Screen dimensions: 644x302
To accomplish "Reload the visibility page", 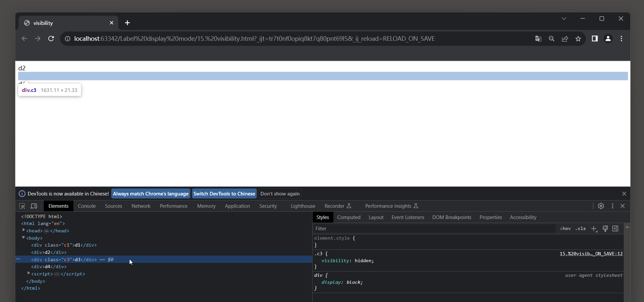I will (51, 38).
